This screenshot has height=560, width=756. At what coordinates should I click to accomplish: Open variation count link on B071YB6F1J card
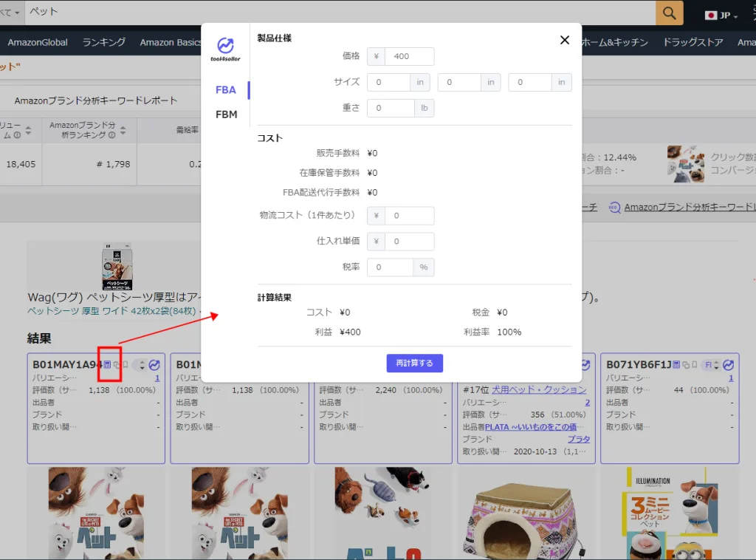click(731, 378)
